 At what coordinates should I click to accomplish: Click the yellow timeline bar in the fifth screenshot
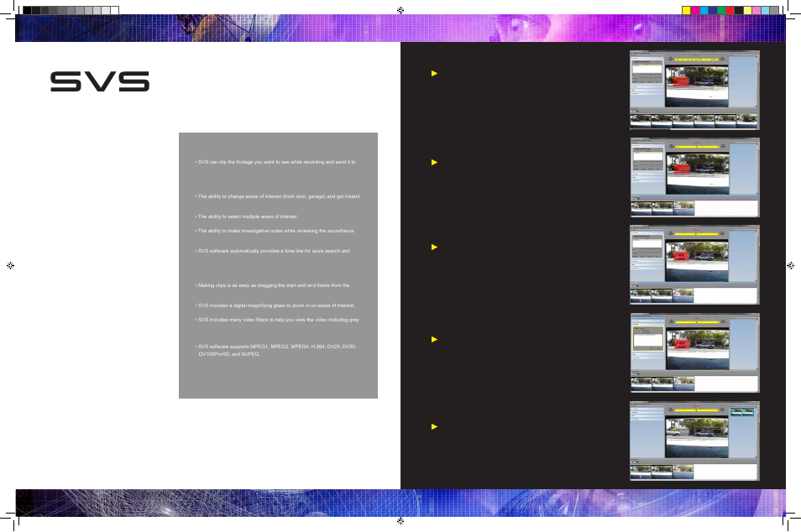pyautogui.click(x=697, y=410)
